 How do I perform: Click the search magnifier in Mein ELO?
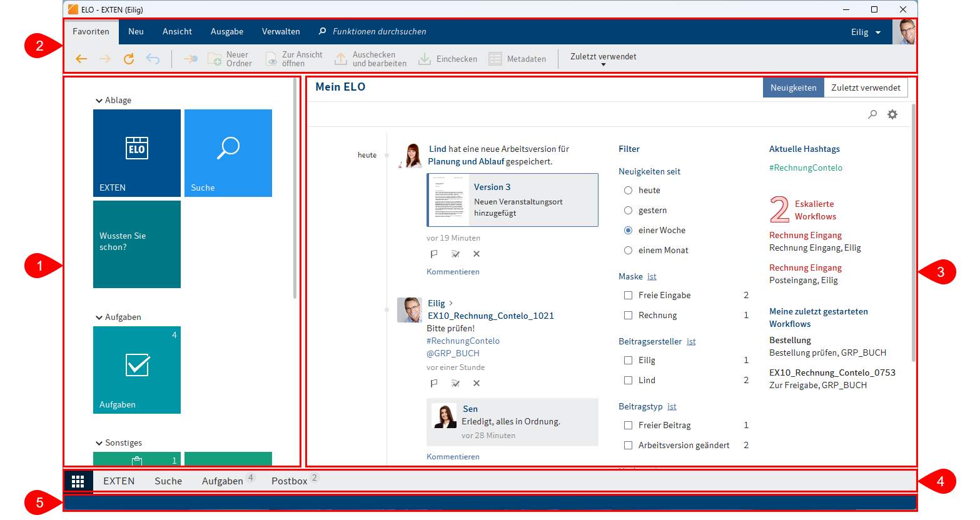[872, 114]
